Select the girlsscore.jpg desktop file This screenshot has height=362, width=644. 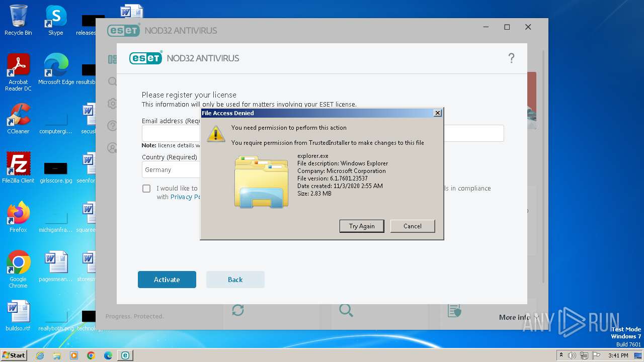(x=56, y=171)
